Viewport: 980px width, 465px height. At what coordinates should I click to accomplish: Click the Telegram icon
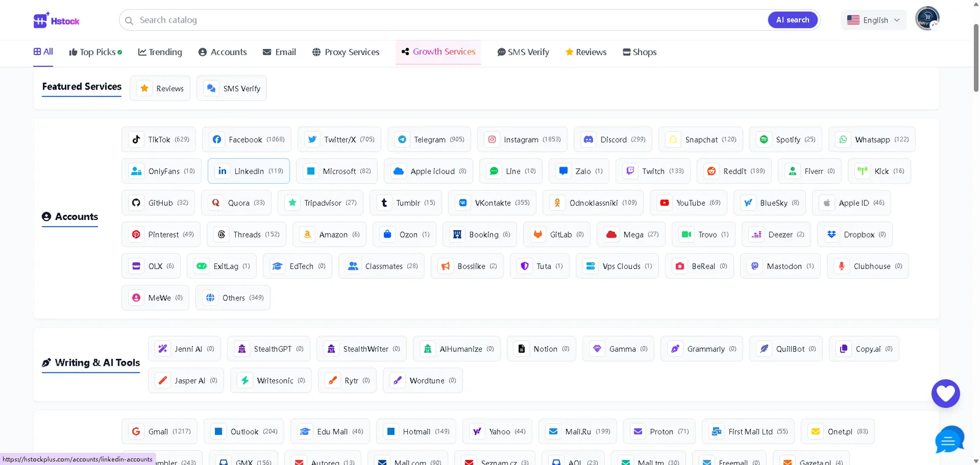click(402, 139)
